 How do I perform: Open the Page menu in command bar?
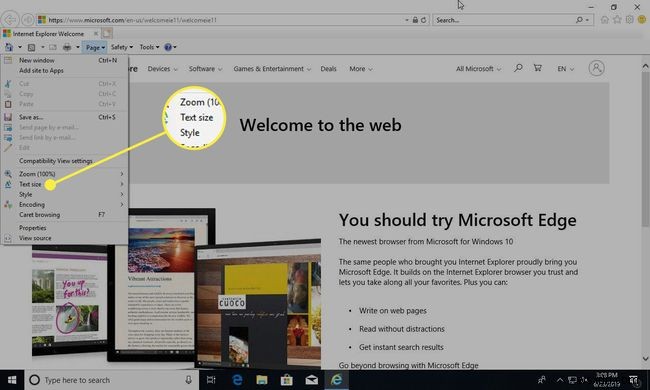coord(95,47)
